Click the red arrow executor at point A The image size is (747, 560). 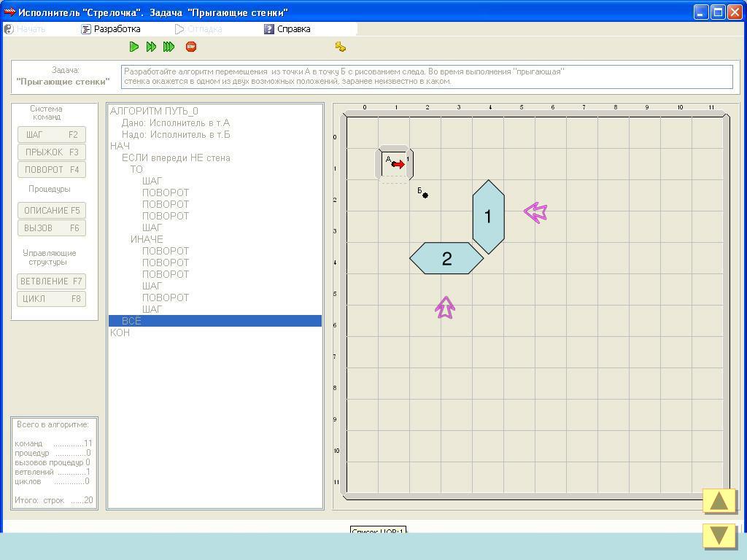398,164
